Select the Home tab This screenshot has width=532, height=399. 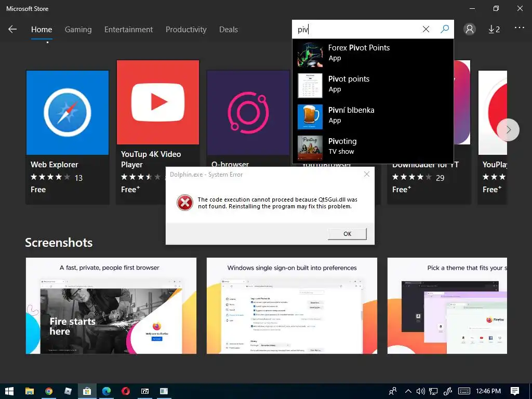(x=42, y=30)
